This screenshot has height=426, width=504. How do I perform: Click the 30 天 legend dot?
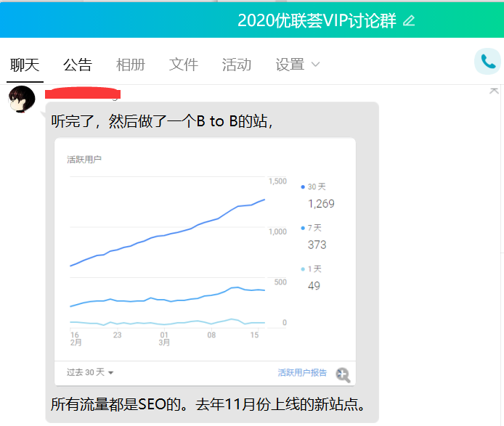[x=303, y=187]
